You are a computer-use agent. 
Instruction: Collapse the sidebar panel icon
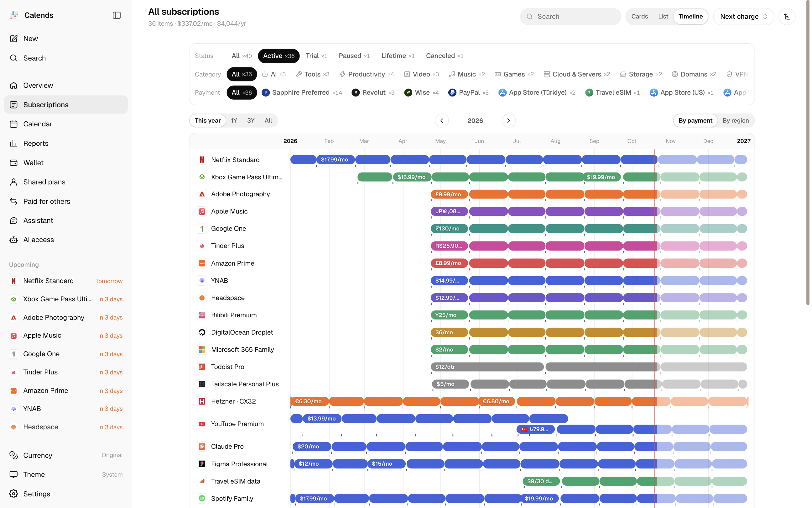point(117,15)
